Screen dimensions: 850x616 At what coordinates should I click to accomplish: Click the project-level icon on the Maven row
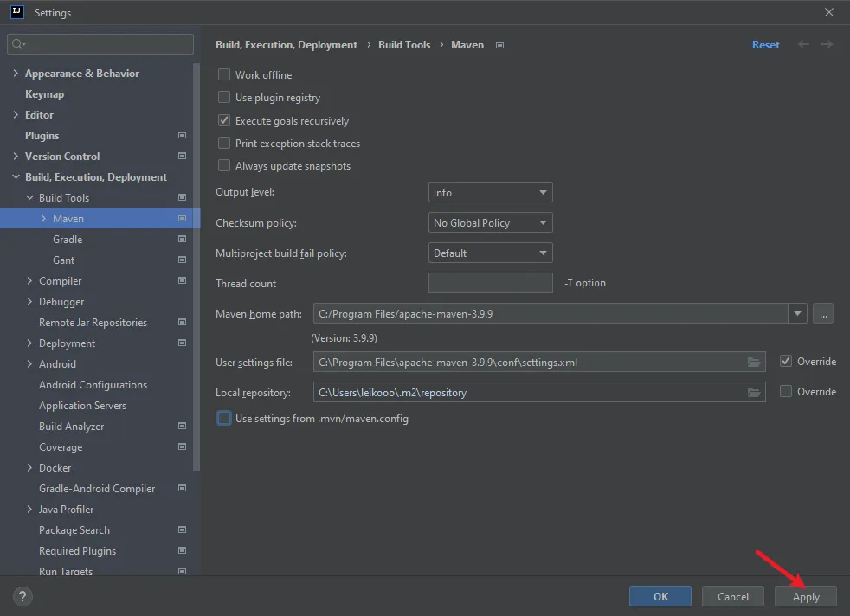182,218
